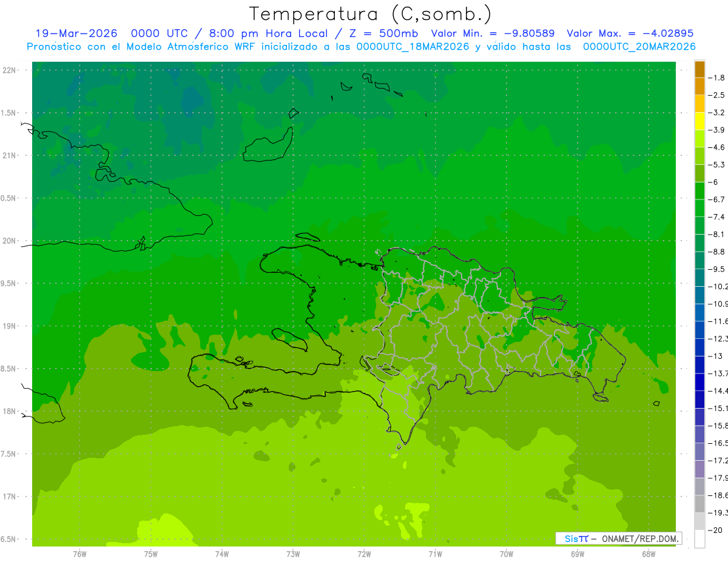The image size is (728, 562).
Task: Pick the white swatch at the legend bottom
Action: tap(699, 538)
